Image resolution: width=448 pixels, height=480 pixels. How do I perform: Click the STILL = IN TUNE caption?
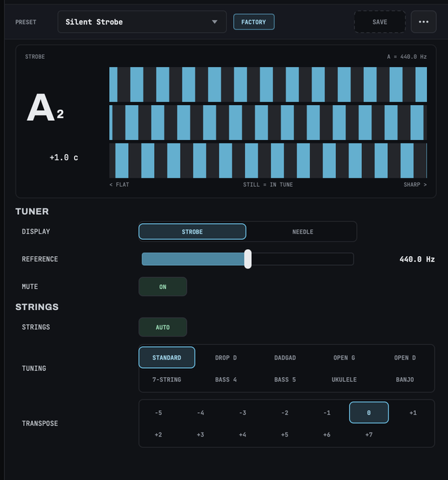tap(268, 185)
